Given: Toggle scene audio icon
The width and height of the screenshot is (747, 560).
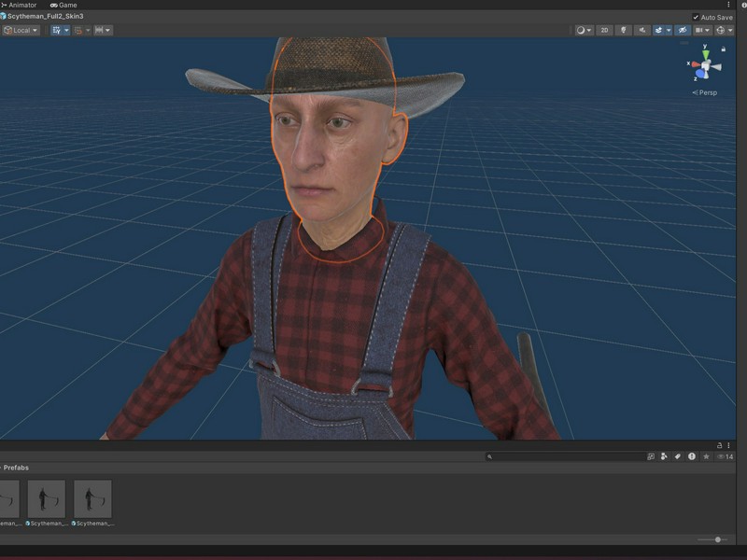Looking at the screenshot, I should pos(642,30).
